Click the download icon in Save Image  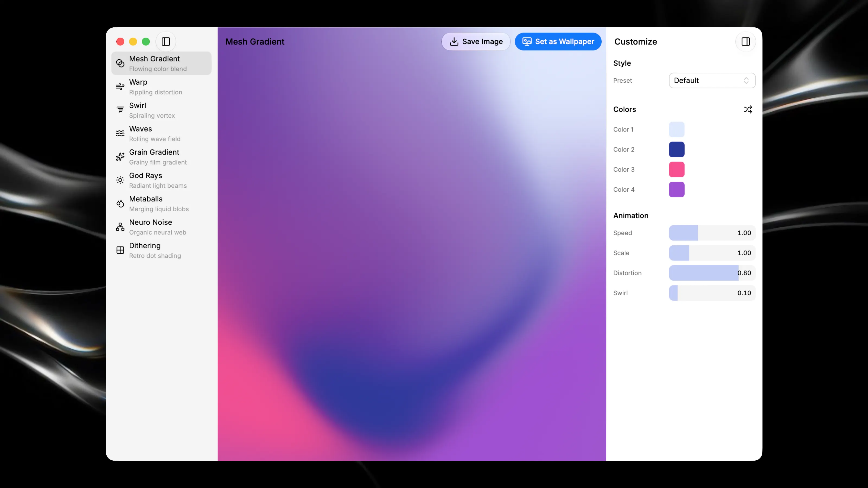[x=454, y=41]
